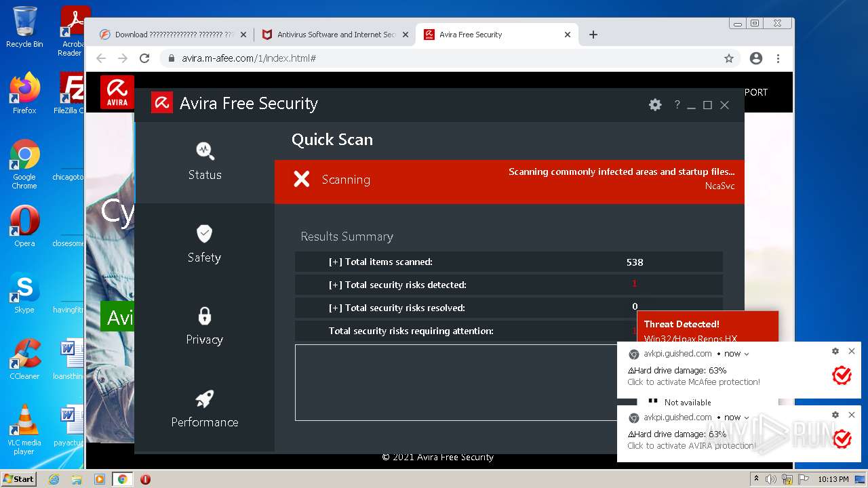Dismiss the AVIRA protection notification
This screenshot has height=488, width=868.
point(852,415)
